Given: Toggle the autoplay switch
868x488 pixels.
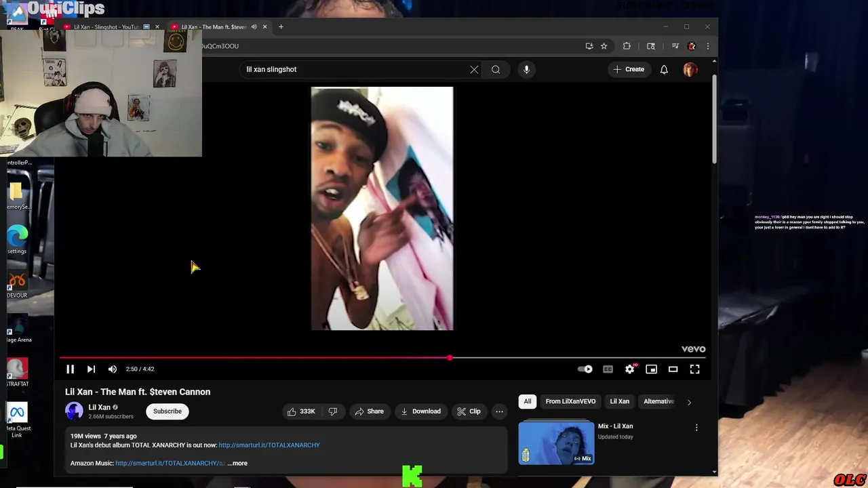Looking at the screenshot, I should pos(585,369).
